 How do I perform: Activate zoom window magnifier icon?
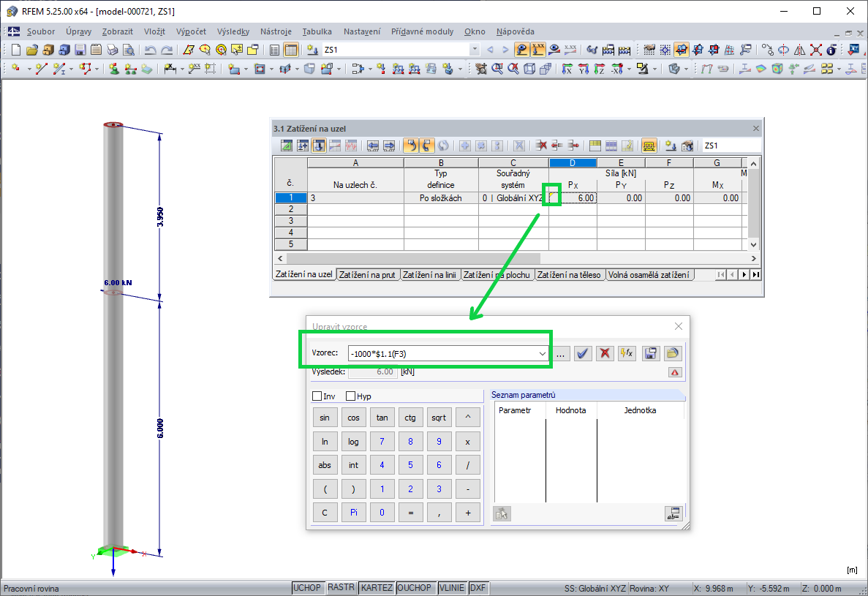tap(498, 69)
